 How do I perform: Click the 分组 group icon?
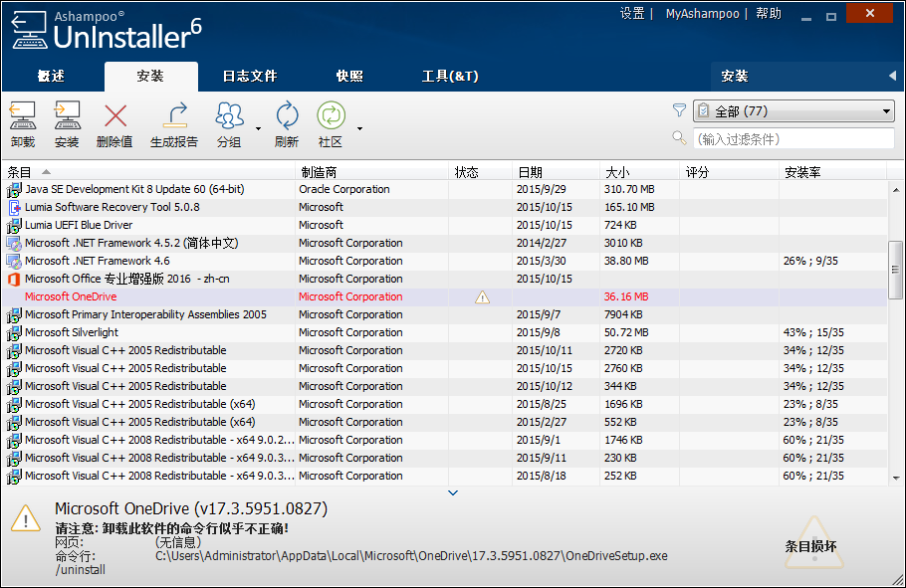point(229,117)
